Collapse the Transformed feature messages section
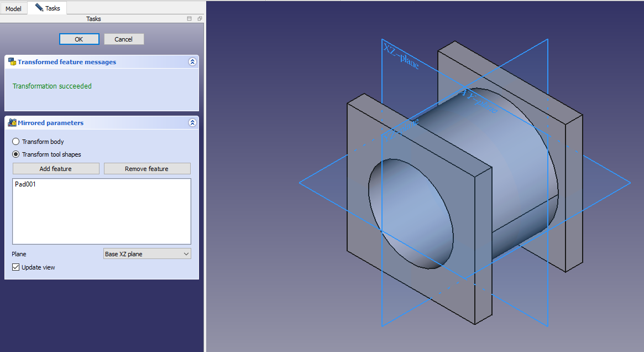 [192, 62]
